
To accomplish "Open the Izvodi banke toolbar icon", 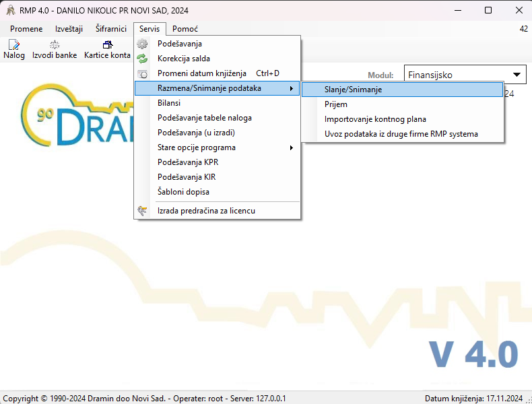I will pos(55,50).
